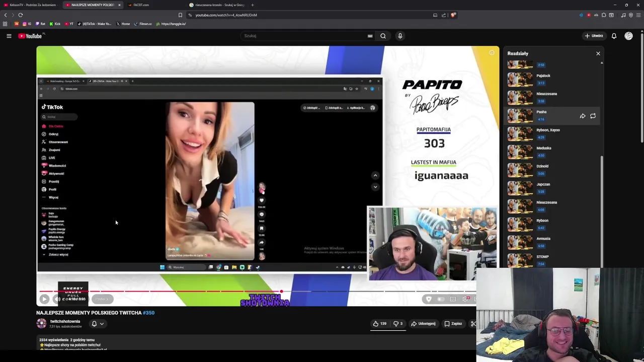The width and height of the screenshot is (644, 362).
Task: Open the browser extensions puzzle icon
Action: tap(604, 15)
